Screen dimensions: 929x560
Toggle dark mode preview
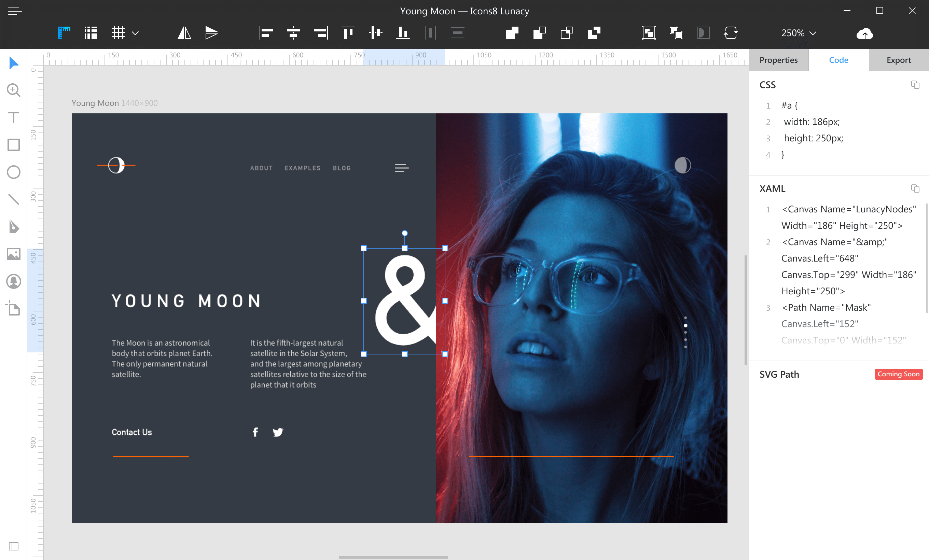[703, 33]
